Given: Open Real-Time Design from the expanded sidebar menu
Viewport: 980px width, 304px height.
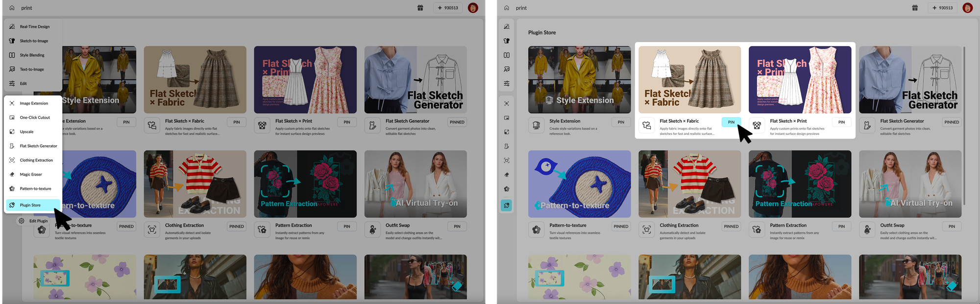Looking at the screenshot, I should click(34, 27).
